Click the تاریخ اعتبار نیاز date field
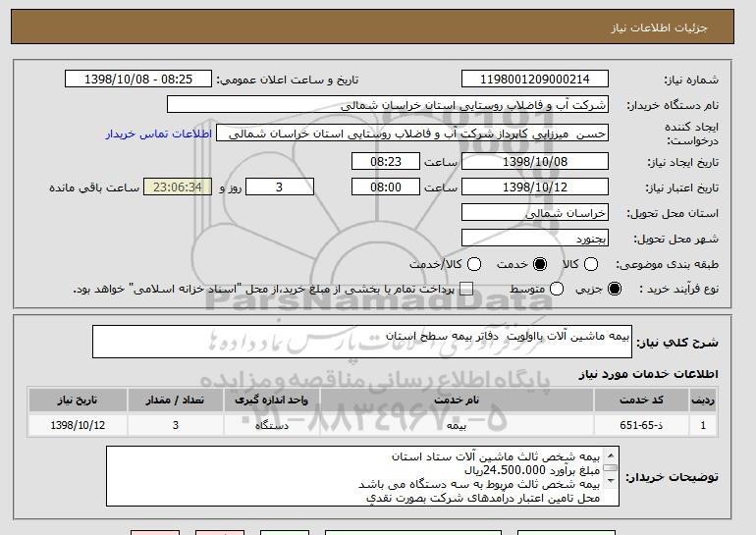This screenshot has height=535, width=756. (535, 187)
